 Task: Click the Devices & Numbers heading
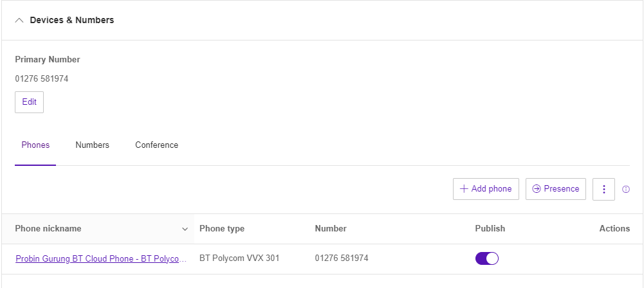click(72, 20)
